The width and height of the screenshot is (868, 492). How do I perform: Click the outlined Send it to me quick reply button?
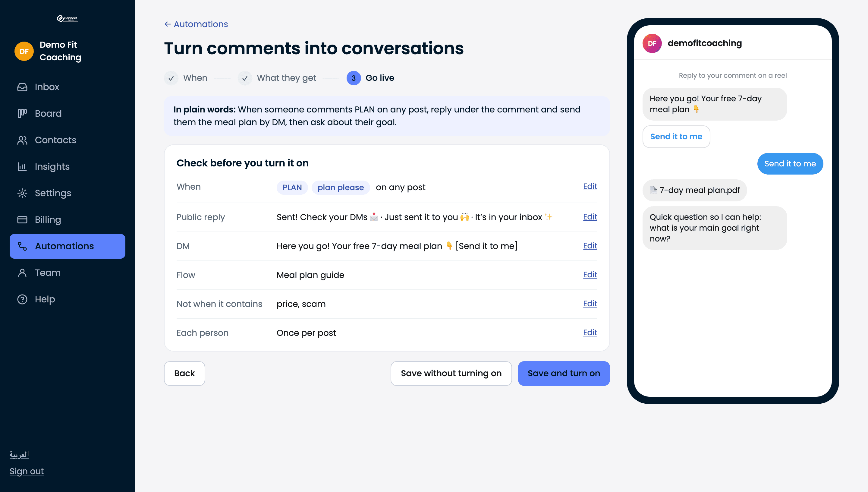click(x=676, y=137)
